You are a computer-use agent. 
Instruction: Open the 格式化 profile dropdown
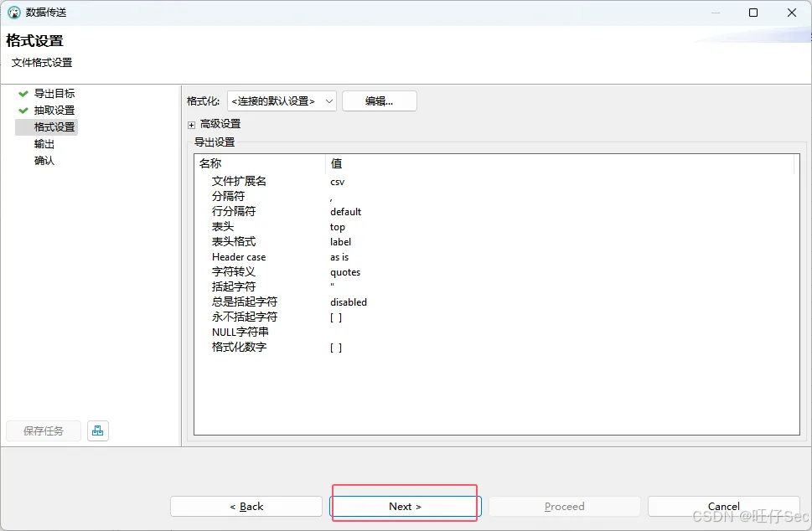click(282, 101)
